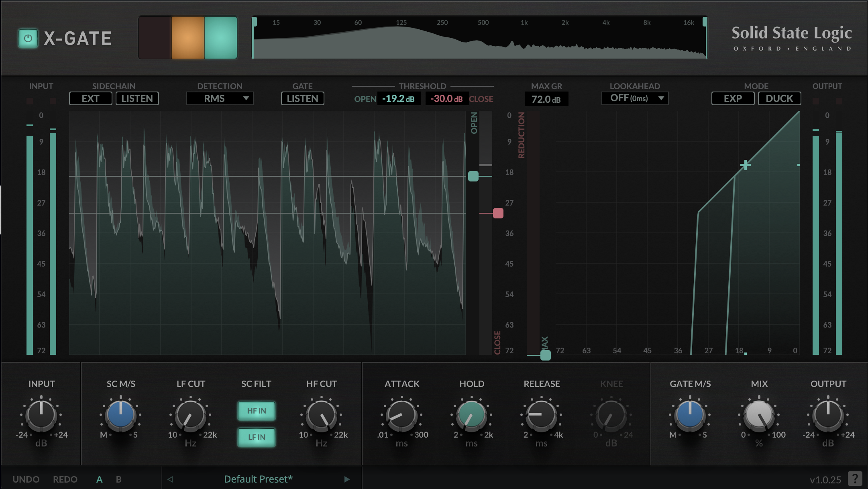868x489 pixels.
Task: Click the UNDO control
Action: [x=26, y=479]
